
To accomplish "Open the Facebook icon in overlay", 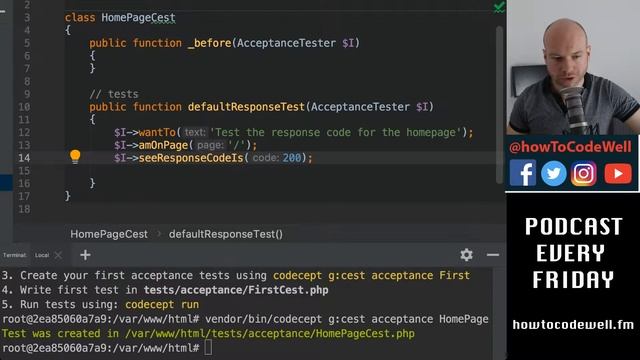I will 522,173.
